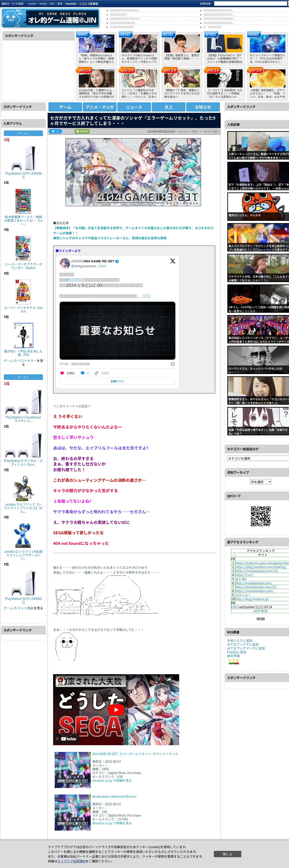Viewport: 289px width, 868px height.
Task: Click the blue Twitter share button
Action: click(x=56, y=131)
